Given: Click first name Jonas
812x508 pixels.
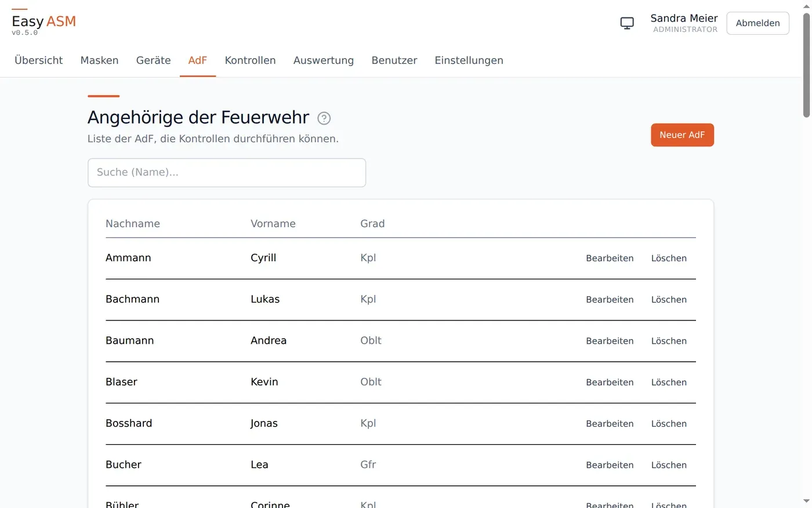Looking at the screenshot, I should coord(264,423).
